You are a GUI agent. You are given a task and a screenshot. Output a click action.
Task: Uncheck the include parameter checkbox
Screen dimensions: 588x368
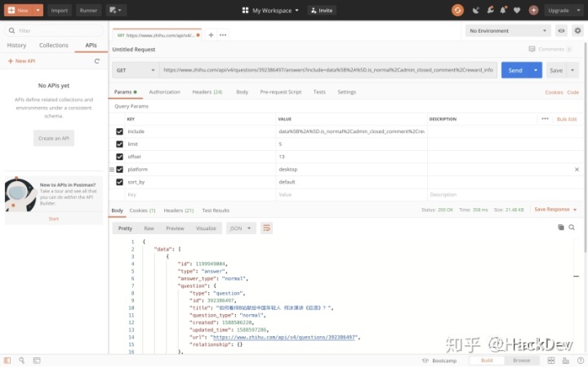[119, 131]
